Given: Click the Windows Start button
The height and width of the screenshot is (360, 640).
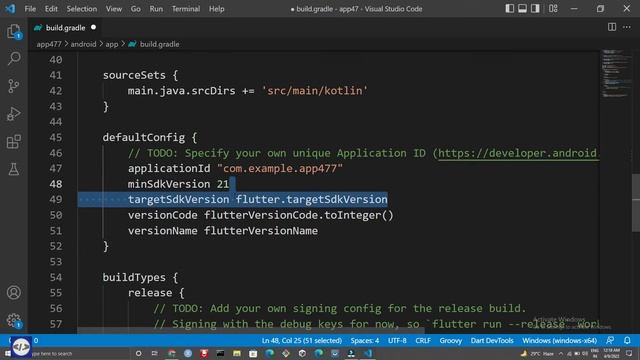Looking at the screenshot, I should [7, 353].
